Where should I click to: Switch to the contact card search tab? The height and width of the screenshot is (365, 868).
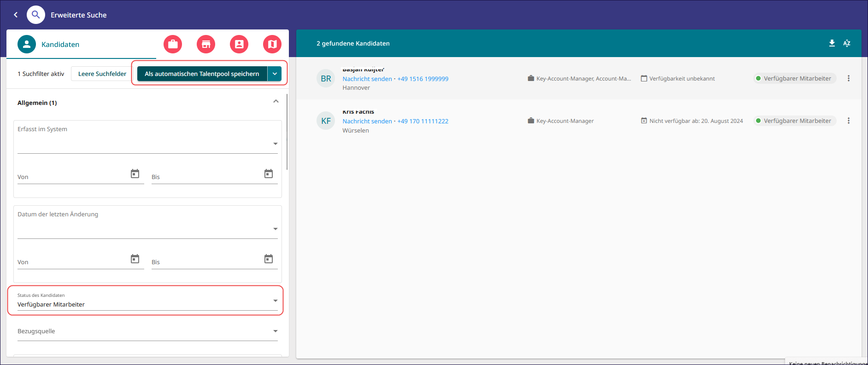[x=239, y=44]
